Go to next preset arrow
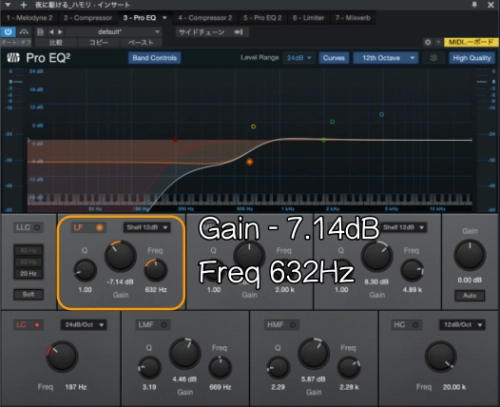 pos(60,32)
